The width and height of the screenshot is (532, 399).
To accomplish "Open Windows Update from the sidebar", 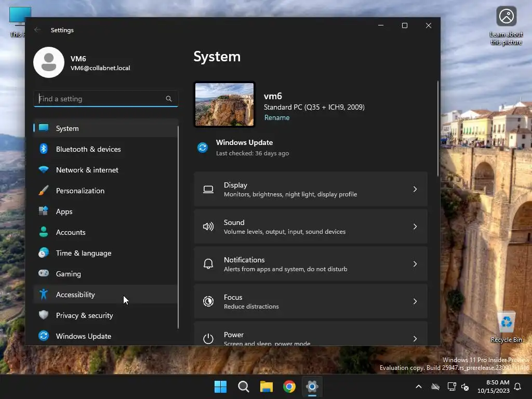I will click(105, 336).
